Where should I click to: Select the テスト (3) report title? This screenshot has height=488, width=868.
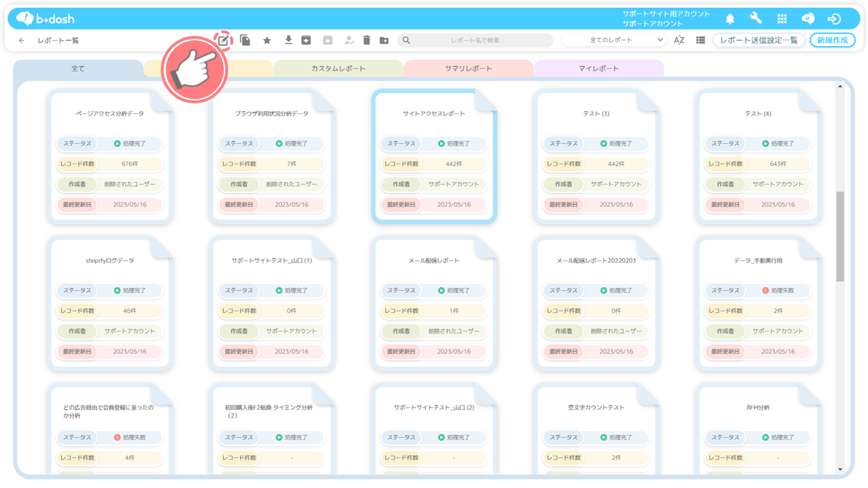tap(596, 114)
